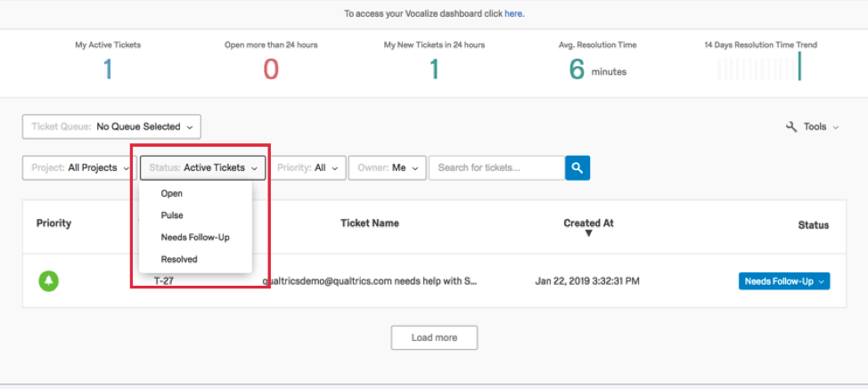Change ticket T-27 Needs Follow-Up status
868x389 pixels.
tap(784, 281)
